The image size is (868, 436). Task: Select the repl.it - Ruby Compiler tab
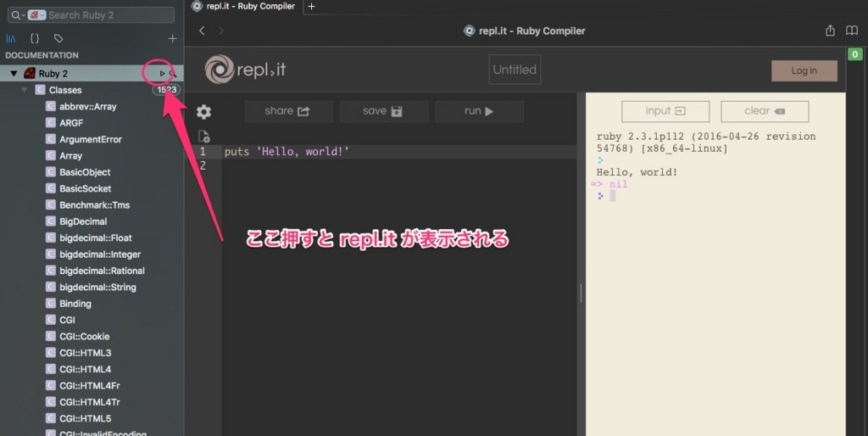click(x=243, y=6)
